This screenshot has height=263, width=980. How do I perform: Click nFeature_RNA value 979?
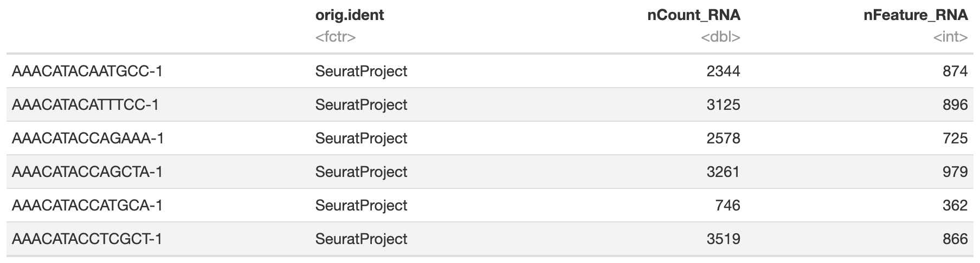955,172
